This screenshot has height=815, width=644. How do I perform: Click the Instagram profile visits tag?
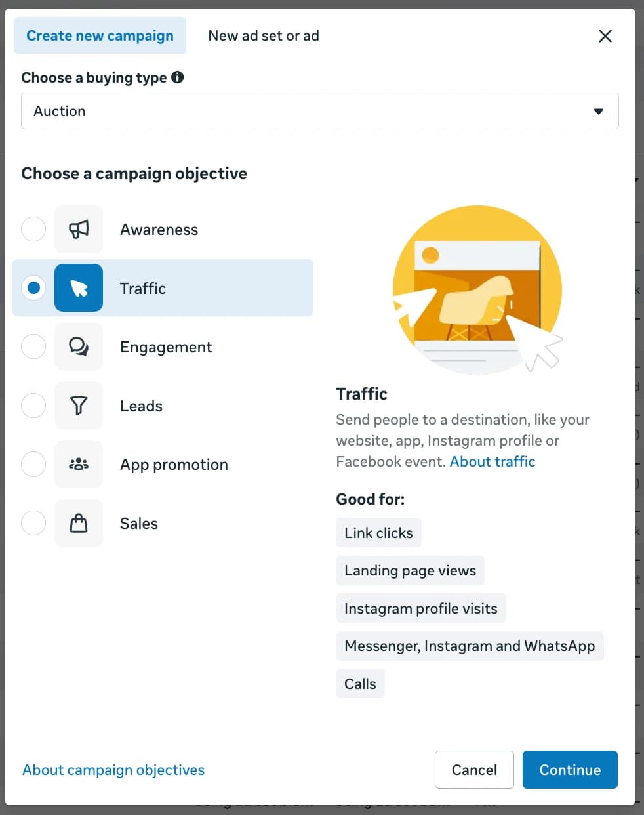(420, 608)
